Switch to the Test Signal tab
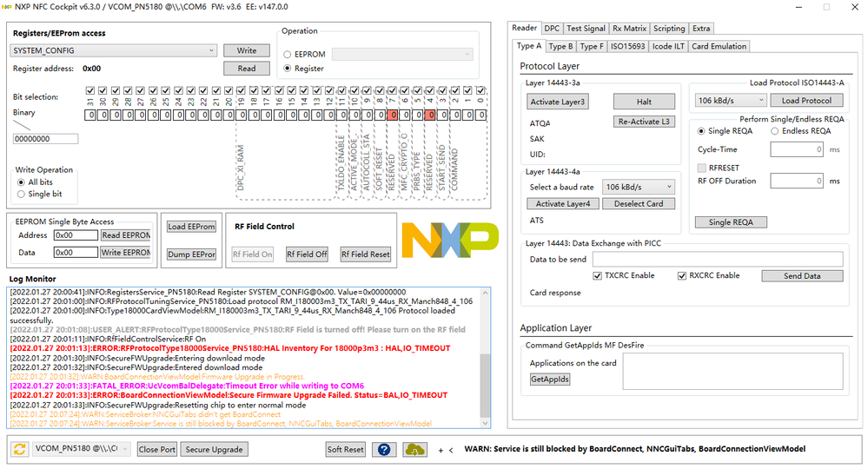Image resolution: width=868 pixels, height=469 pixels. pos(586,28)
